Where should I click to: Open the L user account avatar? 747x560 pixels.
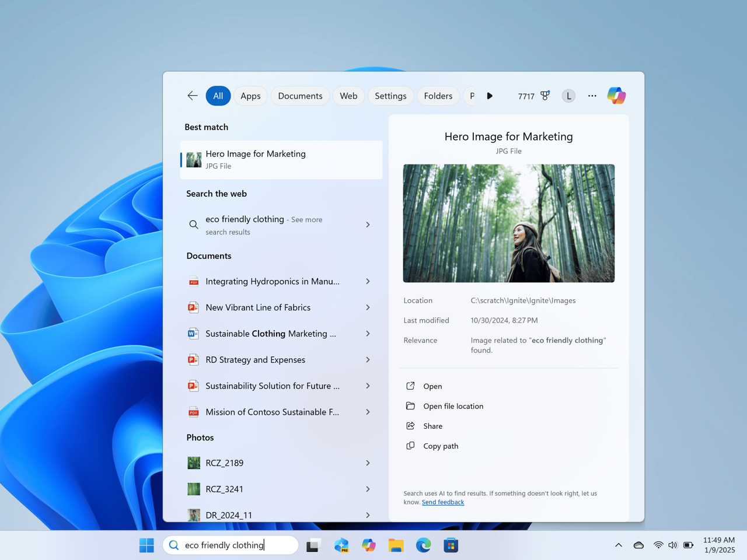pyautogui.click(x=568, y=96)
